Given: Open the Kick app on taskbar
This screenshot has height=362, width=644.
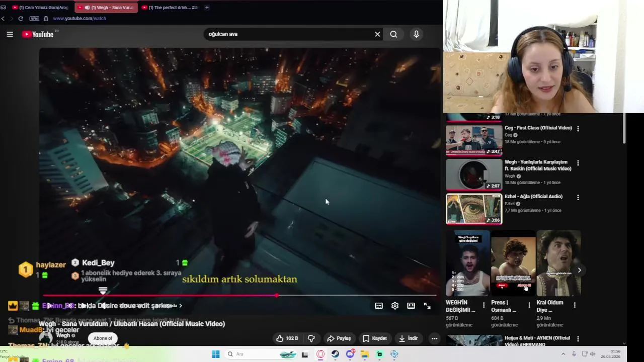Looking at the screenshot, I should (380, 354).
